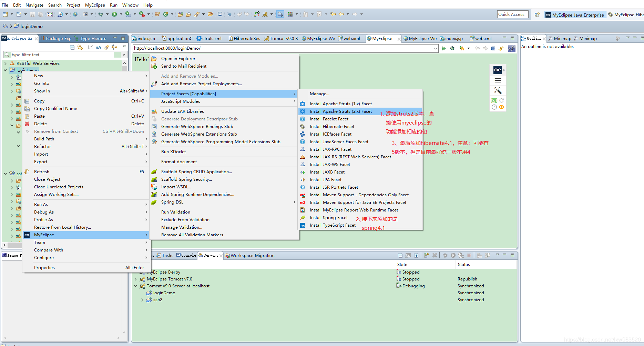The width and height of the screenshot is (644, 346).
Task: Toggle case-sensitive 'aA' filter in explorer toolbar
Action: pyautogui.click(x=99, y=47)
